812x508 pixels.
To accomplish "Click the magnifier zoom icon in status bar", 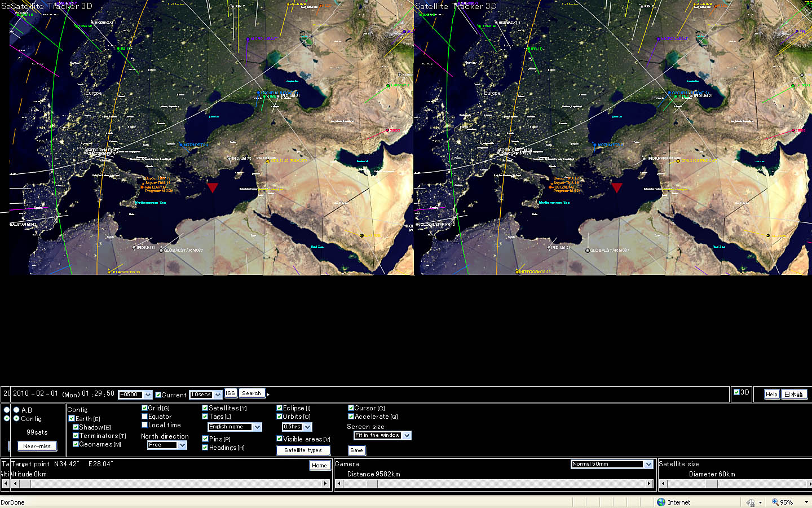I will [775, 502].
